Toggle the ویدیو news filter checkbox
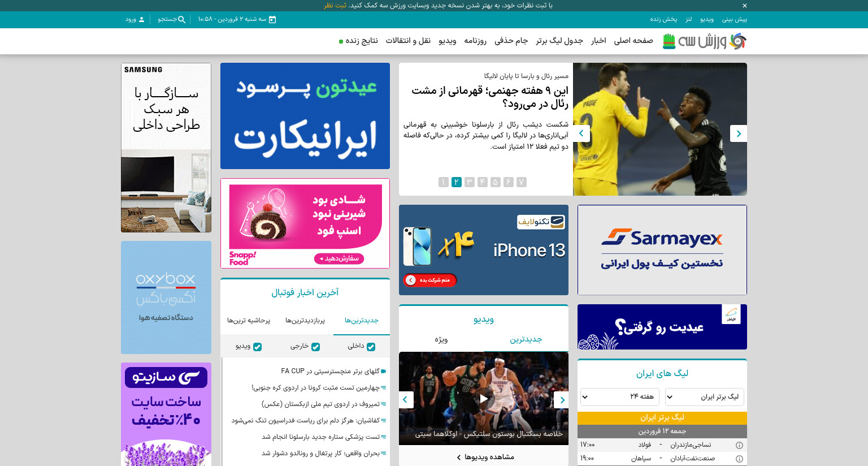Image resolution: width=868 pixels, height=466 pixels. pos(257,347)
